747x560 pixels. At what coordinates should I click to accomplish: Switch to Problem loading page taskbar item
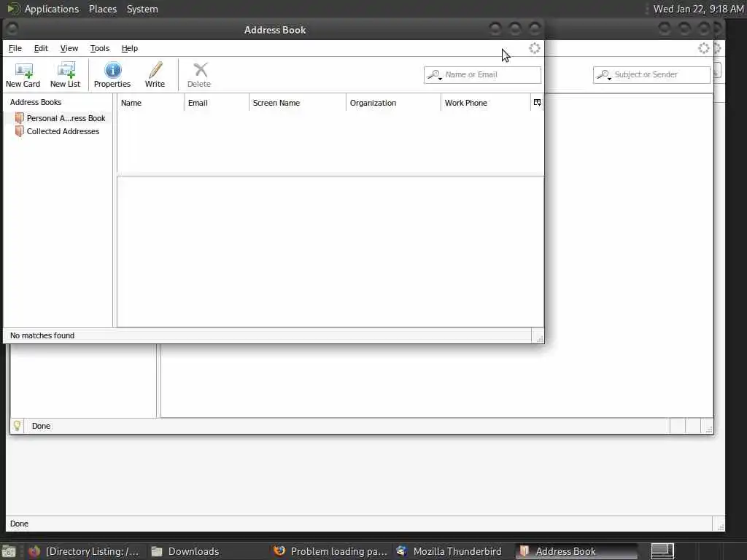[x=330, y=551]
